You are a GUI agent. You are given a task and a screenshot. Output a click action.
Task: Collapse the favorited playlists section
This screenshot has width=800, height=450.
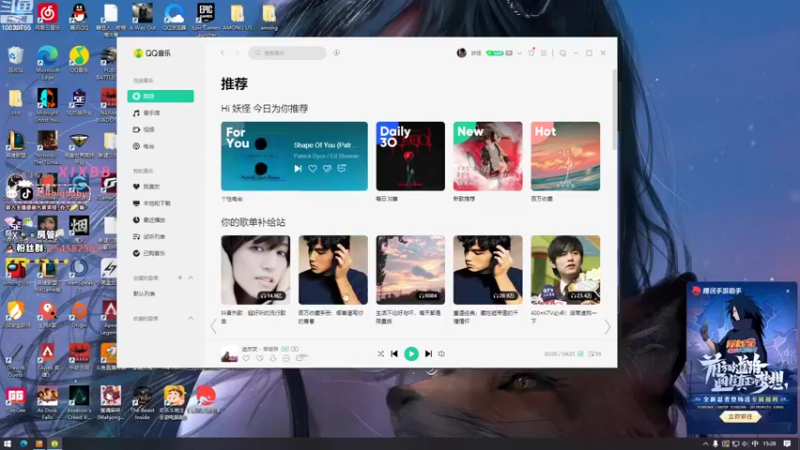click(191, 318)
